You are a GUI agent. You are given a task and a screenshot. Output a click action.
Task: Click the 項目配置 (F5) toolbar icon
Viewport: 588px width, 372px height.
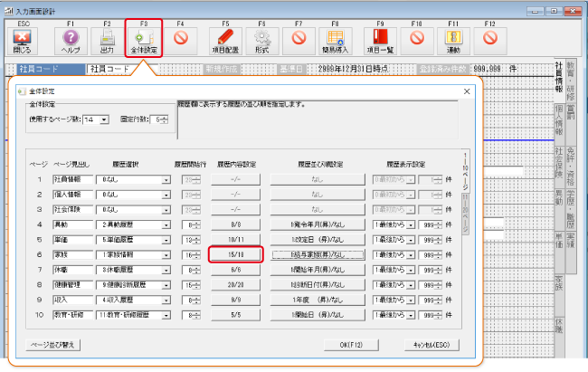pyautogui.click(x=225, y=39)
